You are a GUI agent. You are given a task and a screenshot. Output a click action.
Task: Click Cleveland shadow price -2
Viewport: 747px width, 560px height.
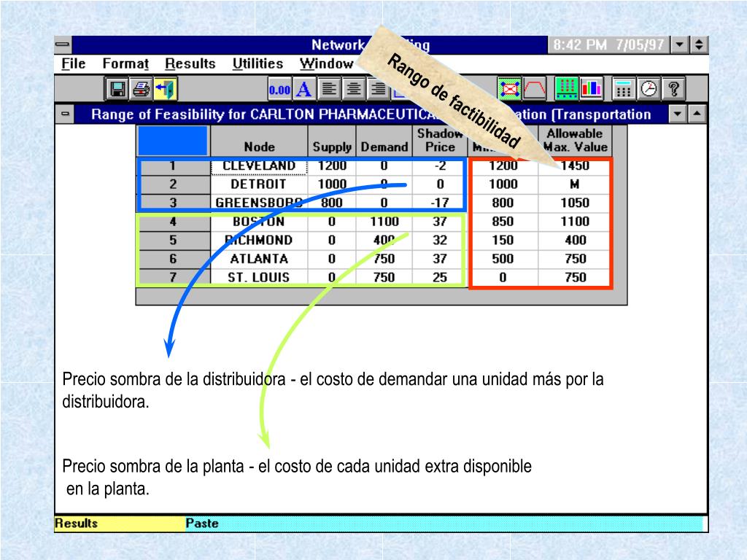pos(440,166)
